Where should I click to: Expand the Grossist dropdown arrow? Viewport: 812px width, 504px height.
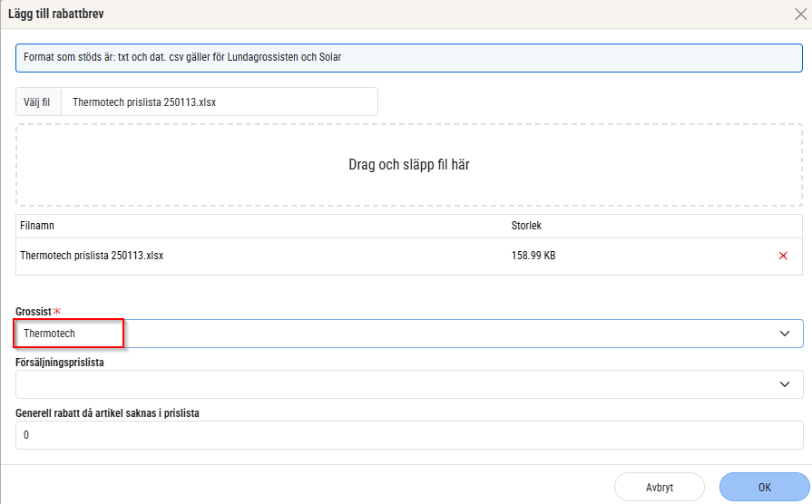click(x=785, y=334)
